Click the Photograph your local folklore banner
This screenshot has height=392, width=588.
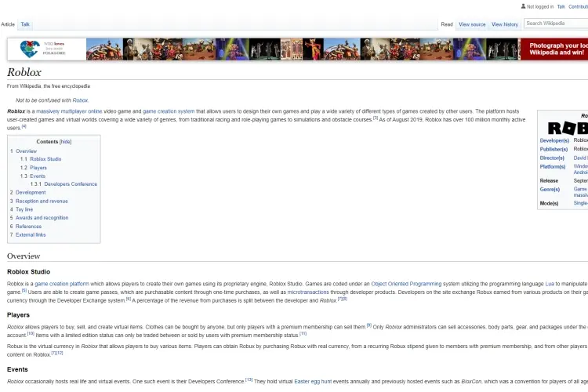click(554, 49)
